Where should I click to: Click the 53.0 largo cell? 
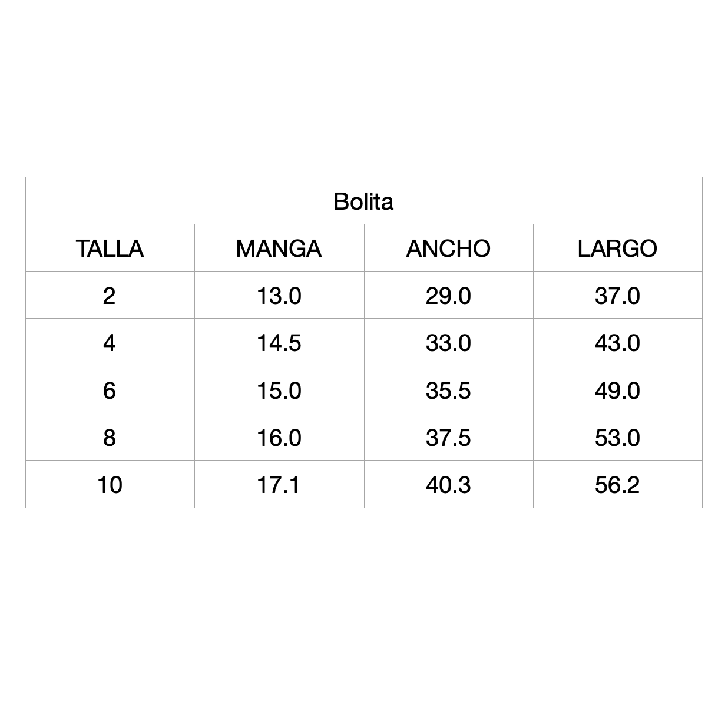[x=617, y=438]
